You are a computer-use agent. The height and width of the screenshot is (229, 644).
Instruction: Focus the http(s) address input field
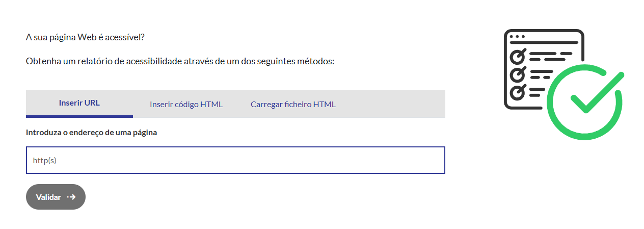235,160
